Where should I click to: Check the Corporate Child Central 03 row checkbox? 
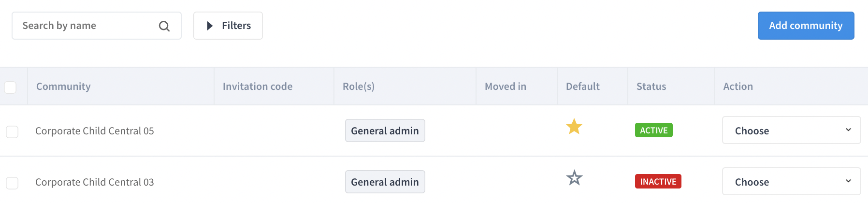[x=12, y=183]
